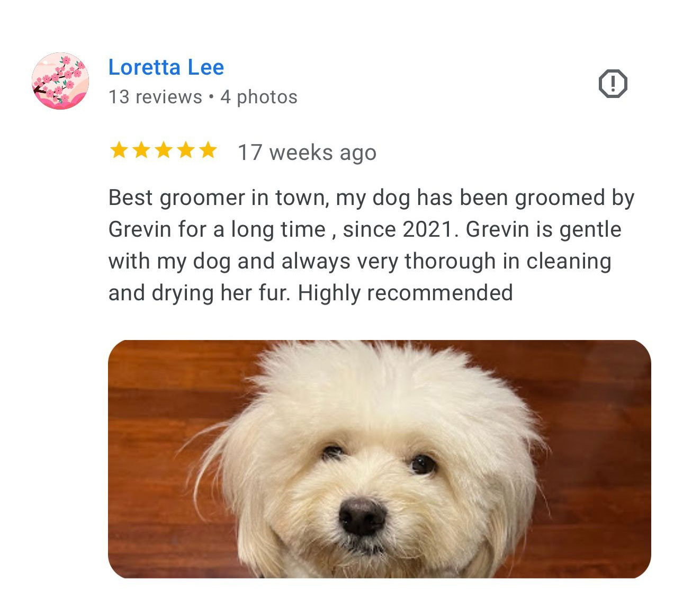Click the fifth yellow rating star

point(208,150)
